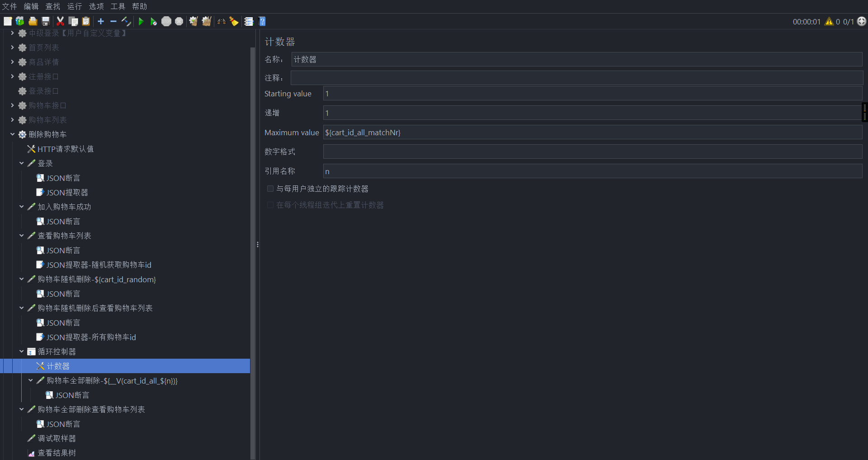This screenshot has height=460, width=868.
Task: Click the remote engines globe icon
Action: (x=862, y=21)
